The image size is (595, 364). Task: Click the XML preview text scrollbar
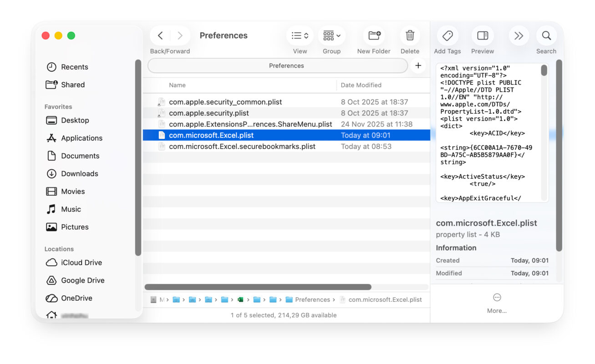[x=544, y=70]
